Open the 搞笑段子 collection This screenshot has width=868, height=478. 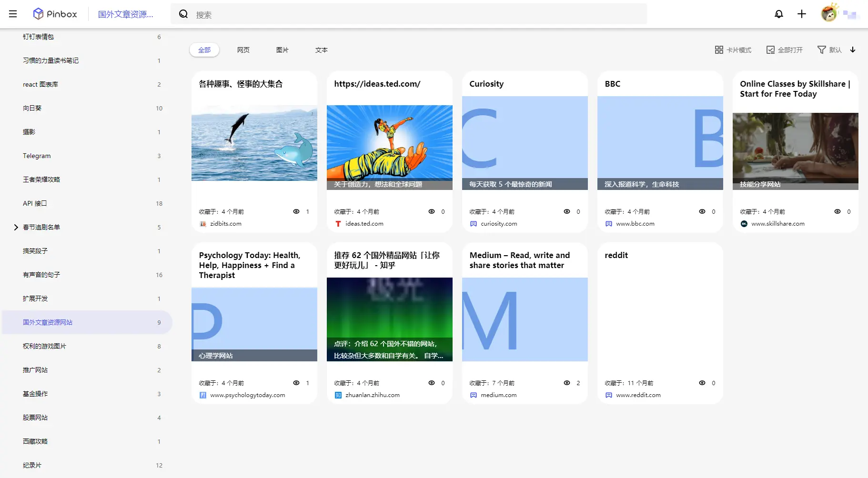pyautogui.click(x=87, y=251)
